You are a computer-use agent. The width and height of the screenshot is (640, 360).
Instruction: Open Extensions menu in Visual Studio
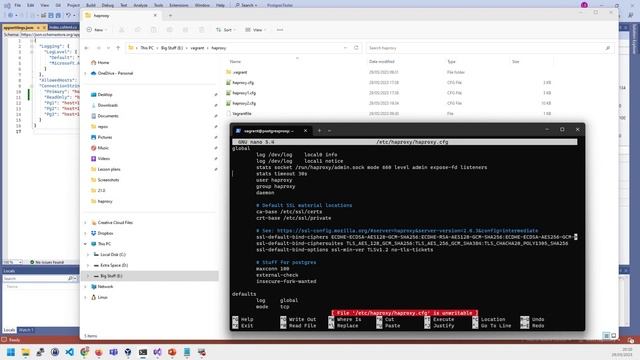[x=179, y=5]
